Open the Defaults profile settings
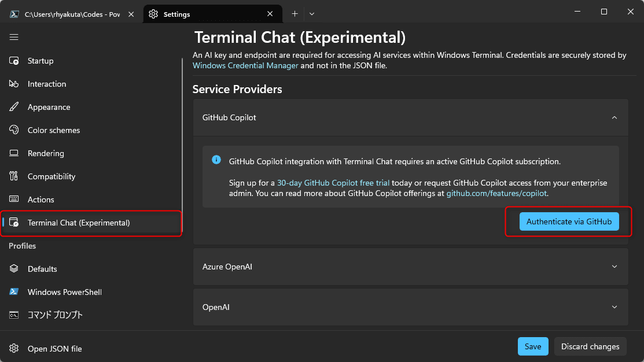 coord(91,268)
